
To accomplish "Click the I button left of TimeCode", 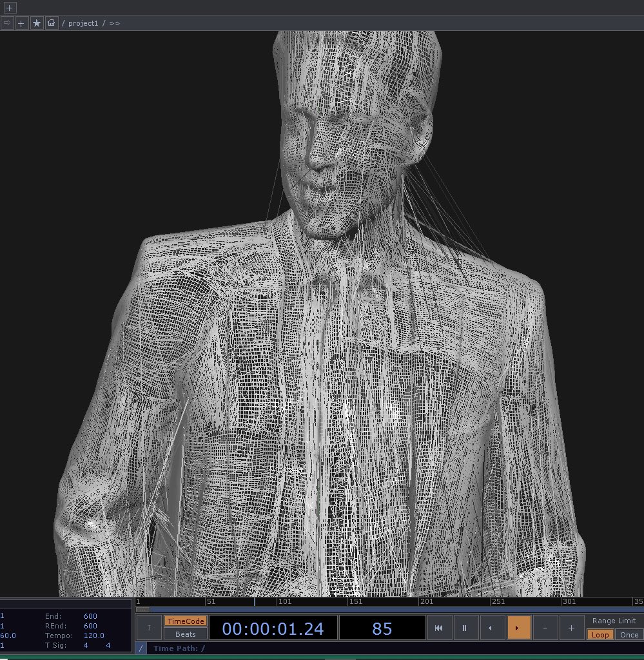I will [148, 628].
